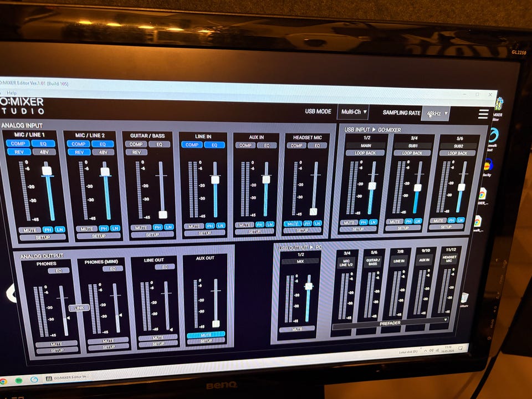
Task: Click the MAIN label on USB input 1/2
Action: coord(366,146)
